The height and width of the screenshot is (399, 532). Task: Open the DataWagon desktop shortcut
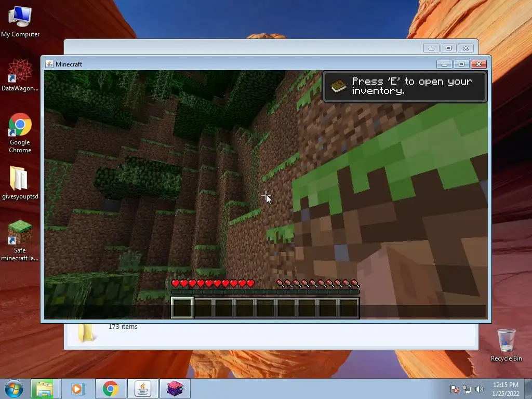(x=20, y=75)
